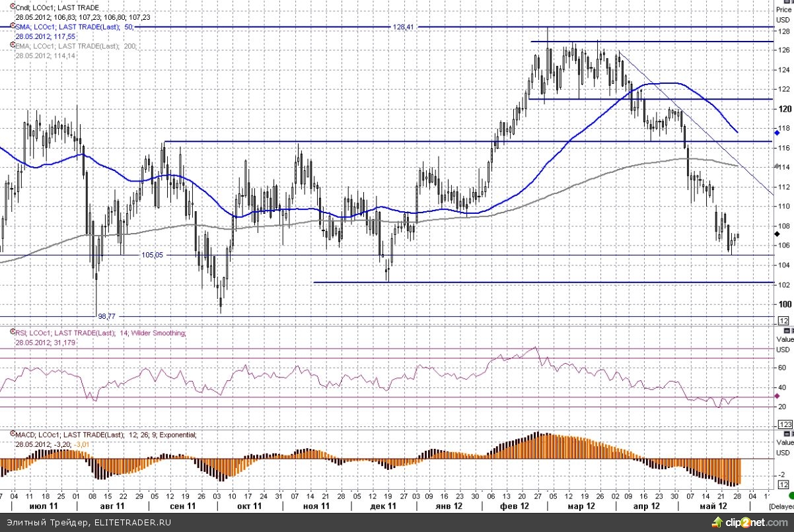Click the .12 precision box in price panel

(x=785, y=320)
